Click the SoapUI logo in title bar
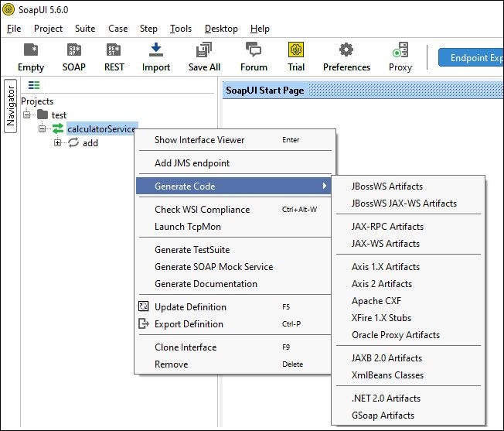 tap(9, 9)
